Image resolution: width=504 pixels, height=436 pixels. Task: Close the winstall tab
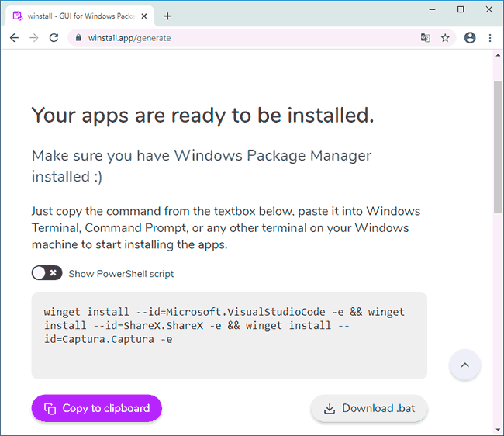coord(144,16)
